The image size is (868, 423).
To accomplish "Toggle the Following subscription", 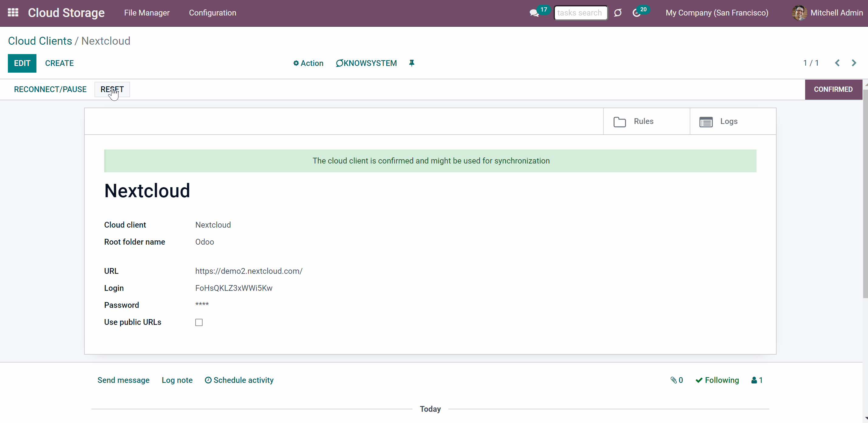I will [717, 380].
